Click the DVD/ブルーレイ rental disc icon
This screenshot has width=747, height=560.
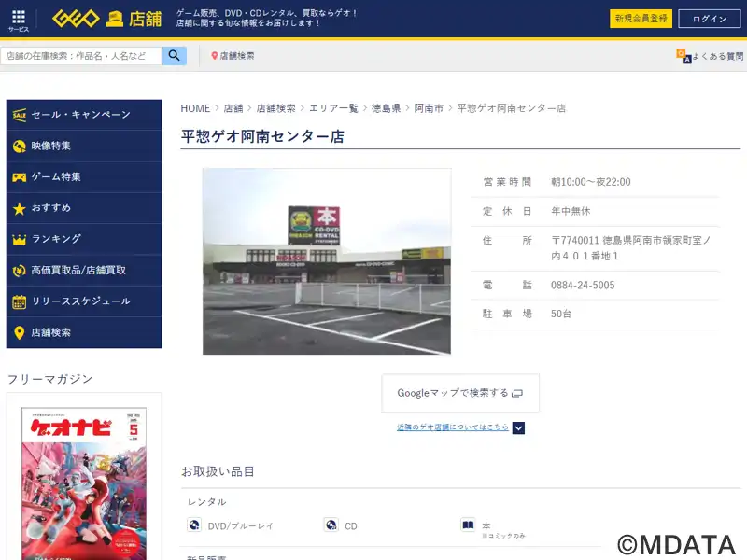coord(194,525)
